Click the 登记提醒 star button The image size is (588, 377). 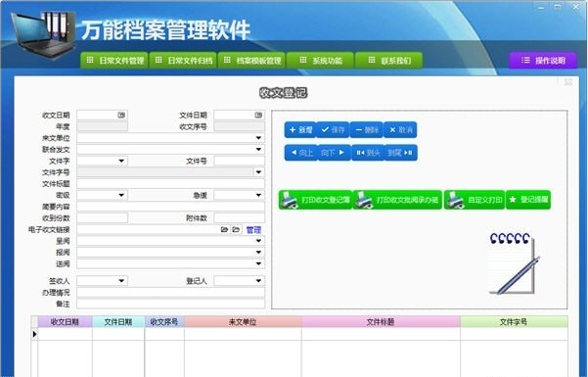528,200
